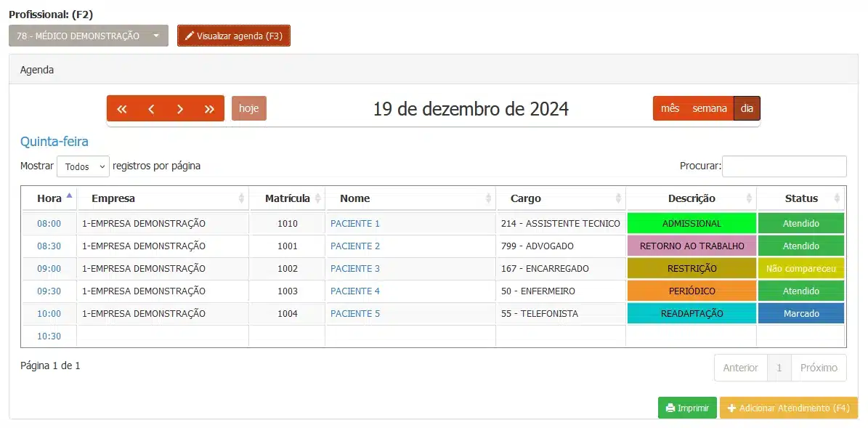This screenshot has width=868, height=428.
Task: Click the 50 - ENFERMEIRO cell
Action: coord(560,291)
